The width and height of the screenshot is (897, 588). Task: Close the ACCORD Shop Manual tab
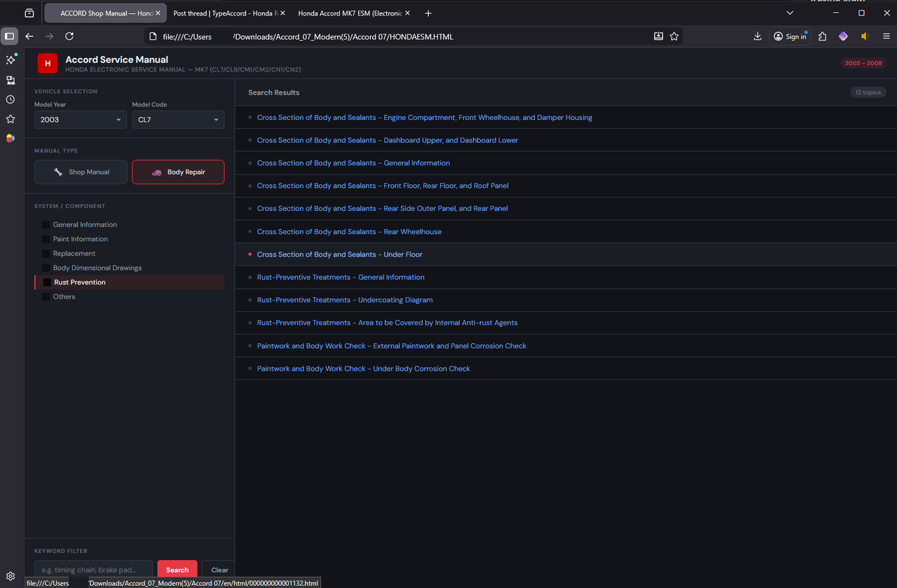tap(158, 13)
